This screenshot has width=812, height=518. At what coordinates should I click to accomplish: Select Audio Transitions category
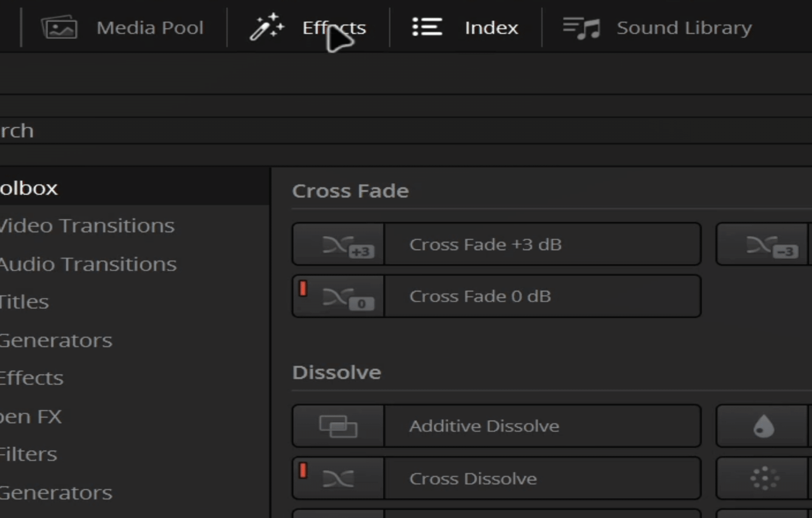(88, 264)
